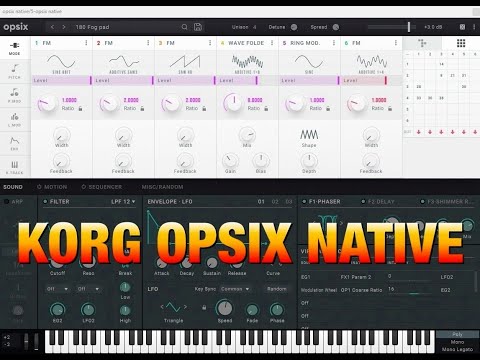The width and height of the screenshot is (480, 360).
Task: Open the ENV page in sidebar
Action: (14, 144)
